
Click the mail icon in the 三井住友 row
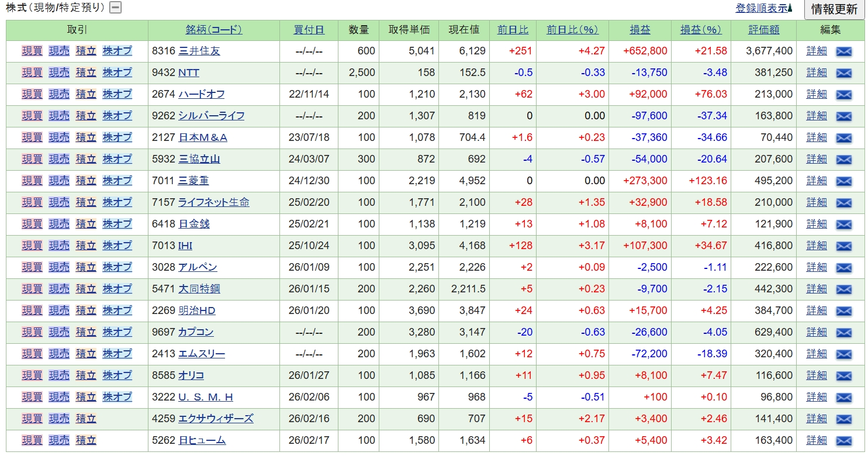click(x=843, y=51)
